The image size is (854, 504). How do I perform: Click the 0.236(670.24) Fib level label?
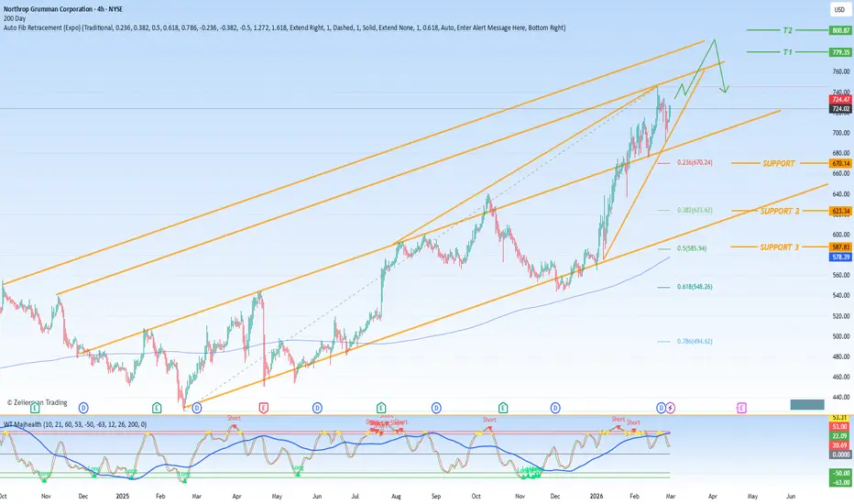point(695,162)
